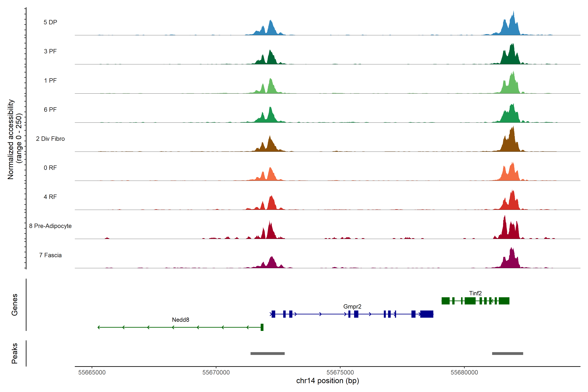This screenshot has height=392, width=588.
Task: Click the 2 Div Fibro track label
Action: coord(50,139)
